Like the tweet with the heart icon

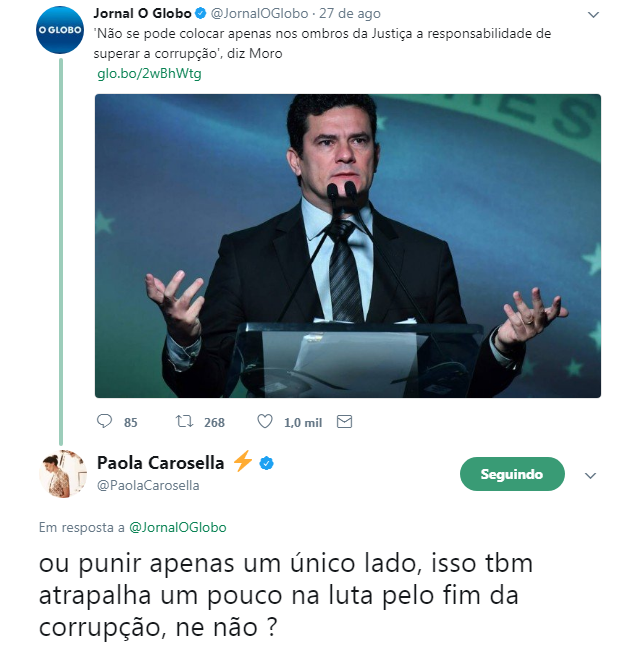tap(265, 421)
